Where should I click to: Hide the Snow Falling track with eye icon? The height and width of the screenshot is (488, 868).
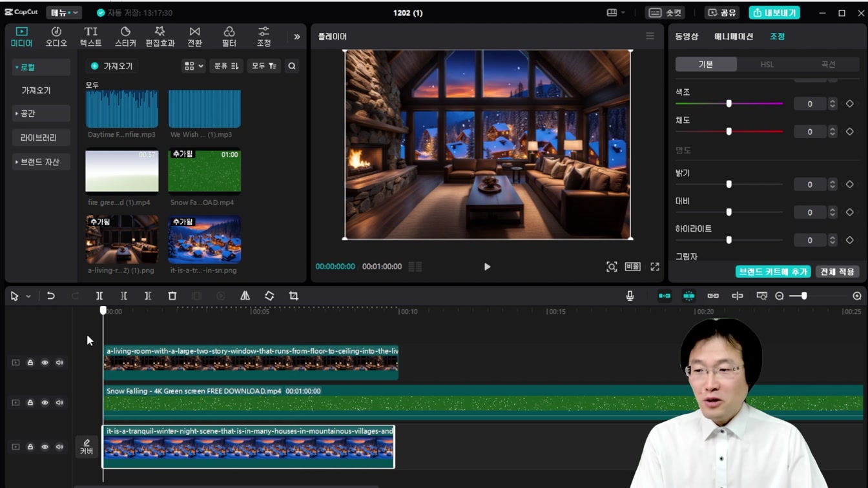point(45,403)
